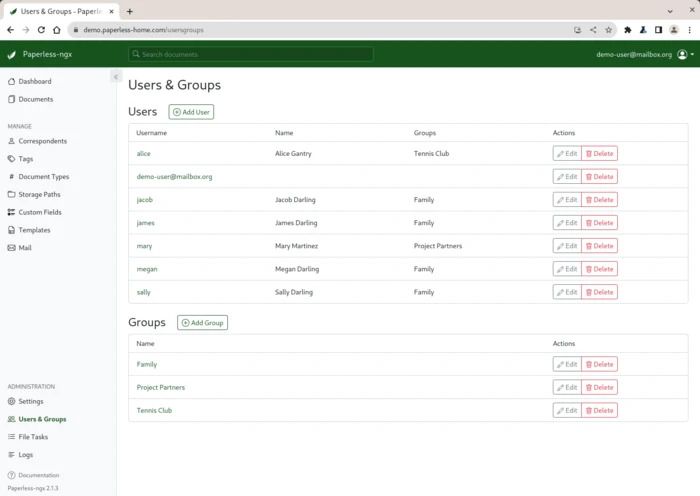
Task: Delete the user james
Action: [600, 223]
